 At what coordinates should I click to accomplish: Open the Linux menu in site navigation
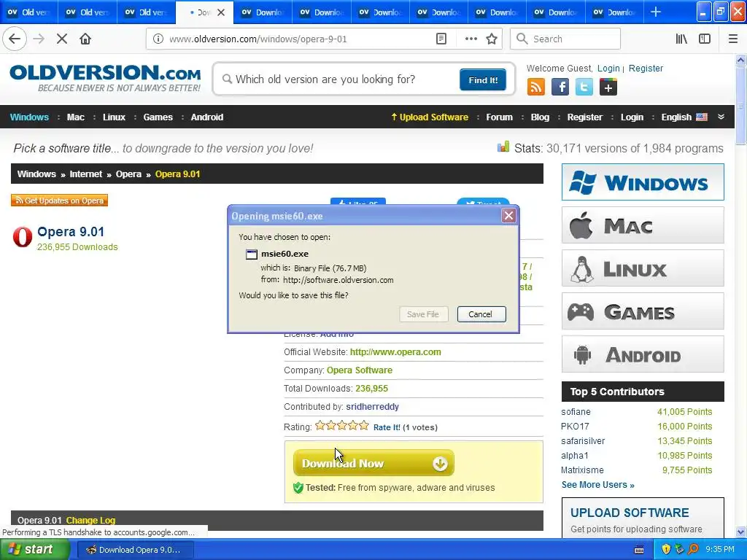[115, 117]
